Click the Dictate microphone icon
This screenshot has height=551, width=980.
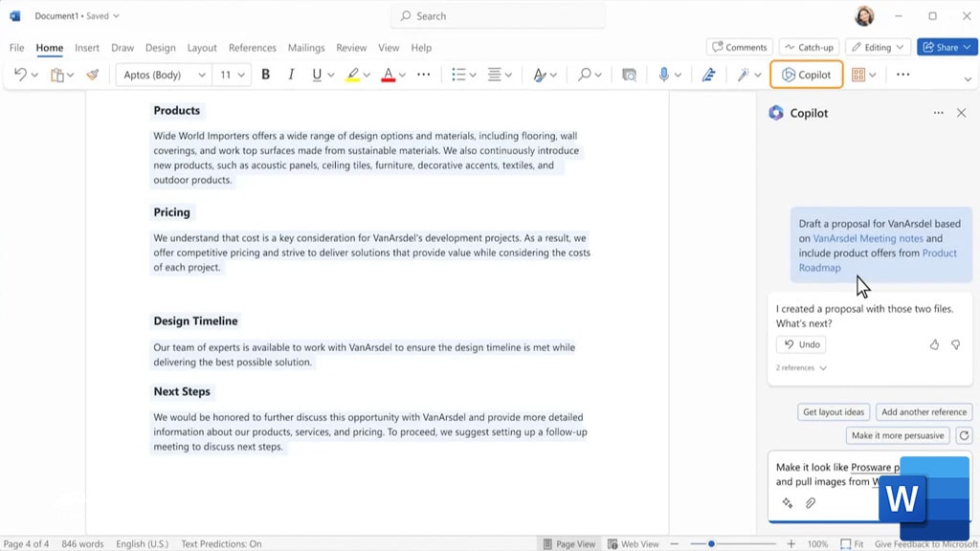(x=664, y=75)
